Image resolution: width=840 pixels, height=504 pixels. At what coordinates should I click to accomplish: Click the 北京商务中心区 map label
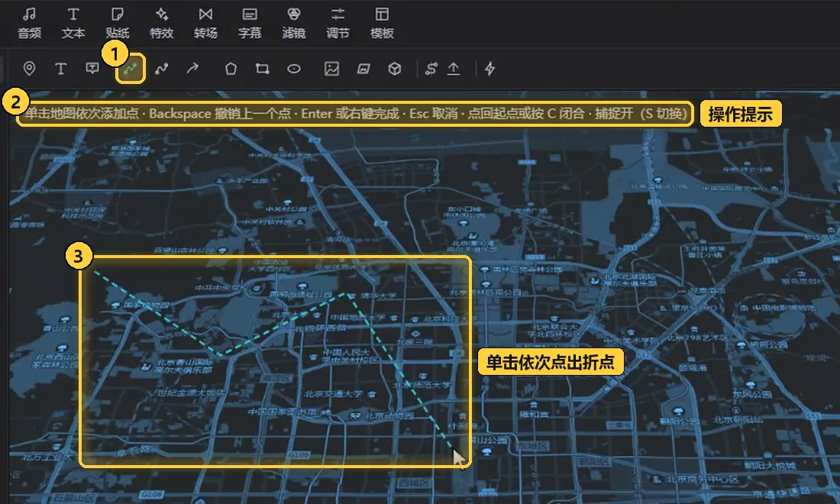(703, 480)
